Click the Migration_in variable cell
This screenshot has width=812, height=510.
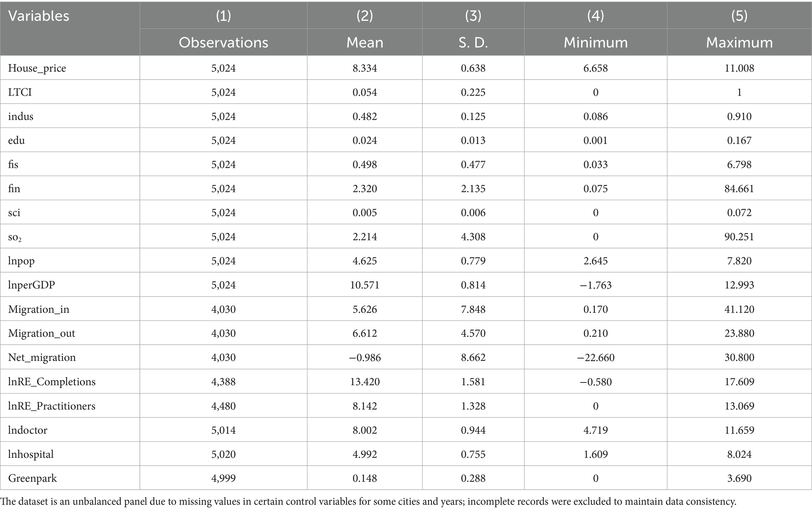[39, 309]
